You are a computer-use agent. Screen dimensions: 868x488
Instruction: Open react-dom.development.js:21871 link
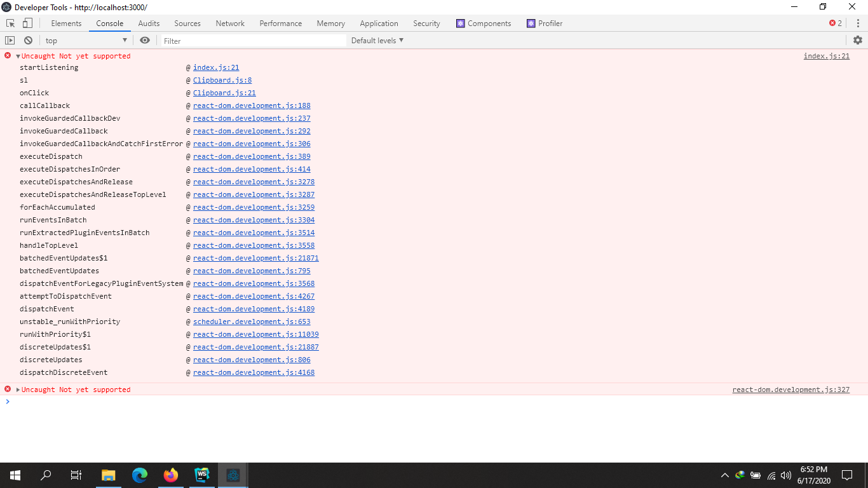click(256, 258)
